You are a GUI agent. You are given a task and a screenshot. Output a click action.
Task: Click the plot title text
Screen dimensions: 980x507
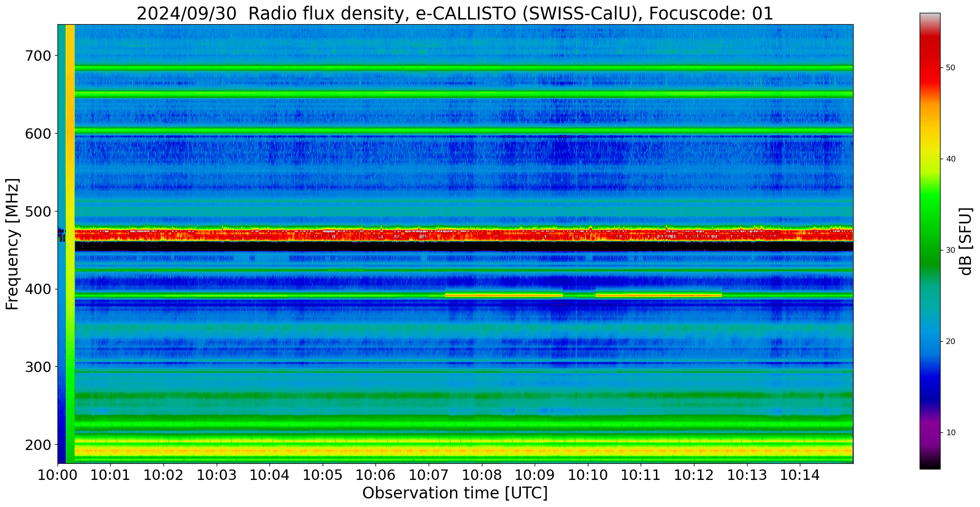(455, 14)
